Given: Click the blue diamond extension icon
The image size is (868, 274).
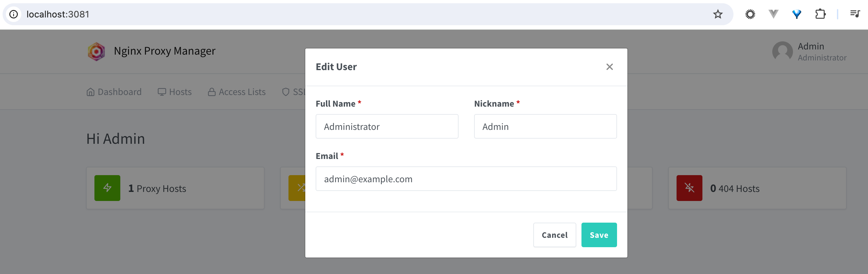Looking at the screenshot, I should coord(797,14).
